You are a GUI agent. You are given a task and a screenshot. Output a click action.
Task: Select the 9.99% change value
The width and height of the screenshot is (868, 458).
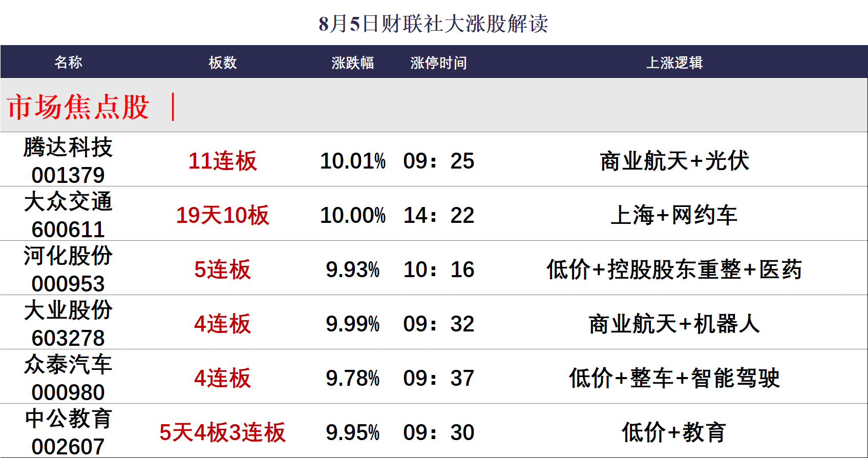coord(353,324)
